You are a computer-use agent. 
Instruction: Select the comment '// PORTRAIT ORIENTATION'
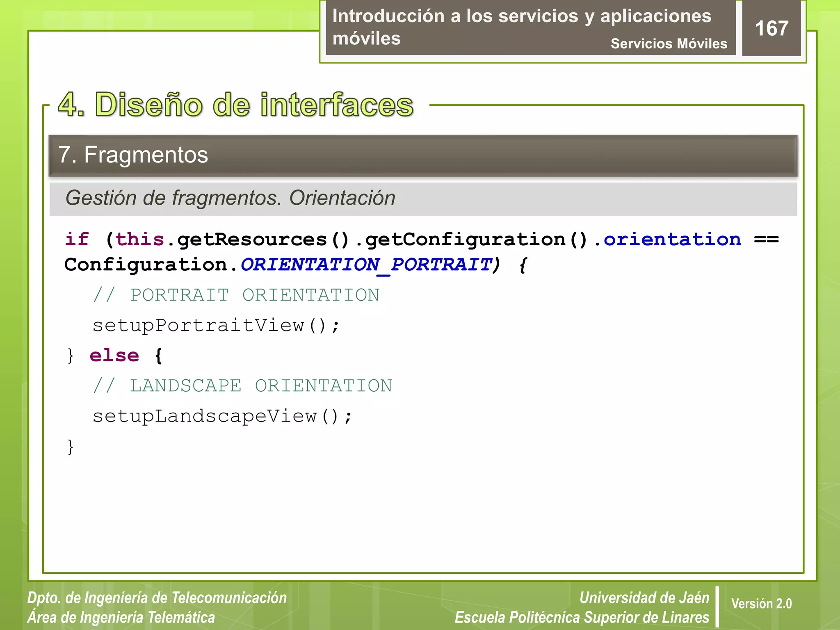pos(236,295)
